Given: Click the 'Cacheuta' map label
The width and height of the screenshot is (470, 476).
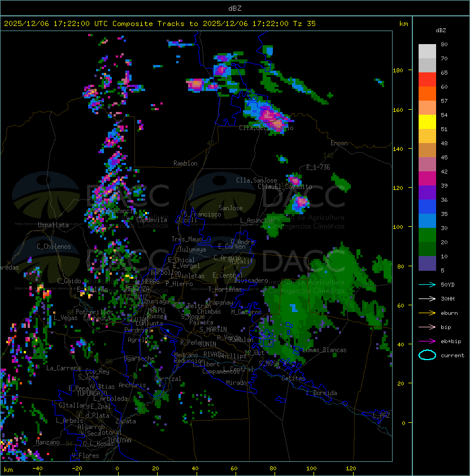Looking at the screenshot, I should pyautogui.click(x=97, y=318).
